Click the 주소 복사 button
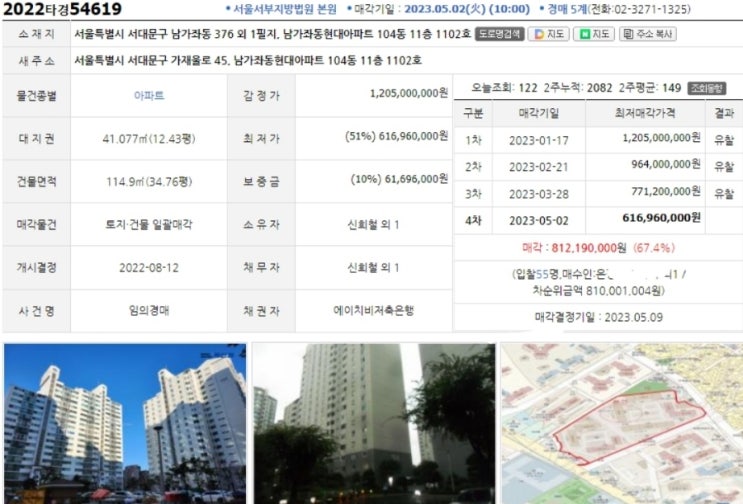743x504 pixels. (x=648, y=34)
